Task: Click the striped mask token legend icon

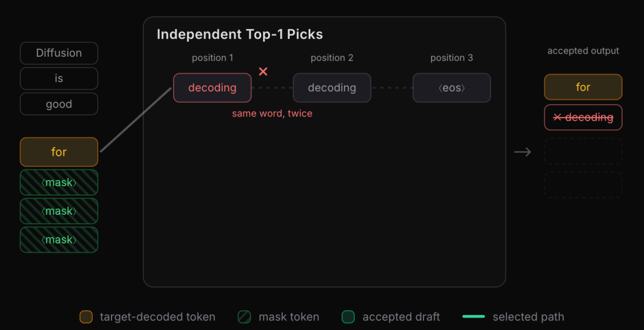Action: [244, 317]
